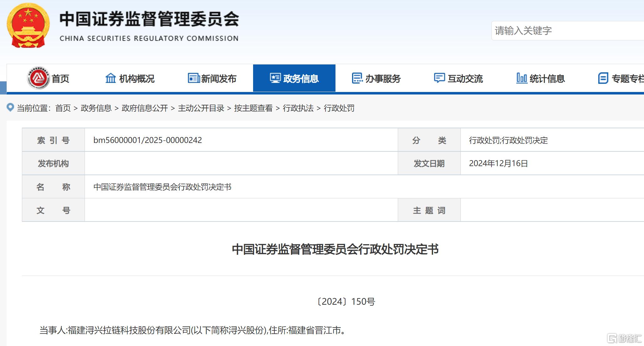The image size is (644, 346).
Task: Open the 新闻发布 navigation tab
Action: coord(212,78)
